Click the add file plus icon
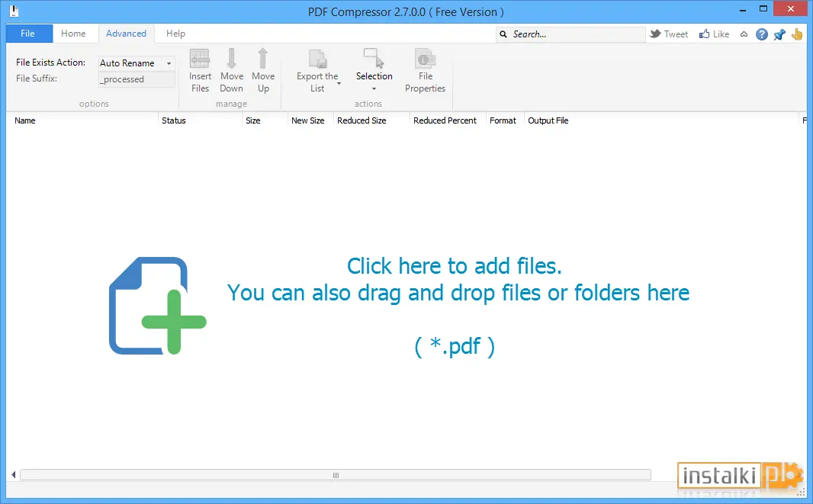813x504 pixels. pos(158,306)
